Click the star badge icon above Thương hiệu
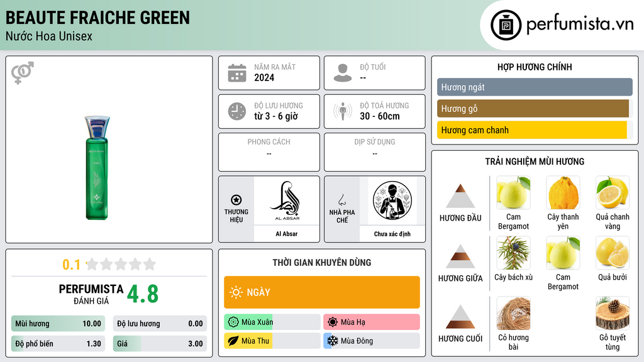The image size is (644, 362). [236, 200]
